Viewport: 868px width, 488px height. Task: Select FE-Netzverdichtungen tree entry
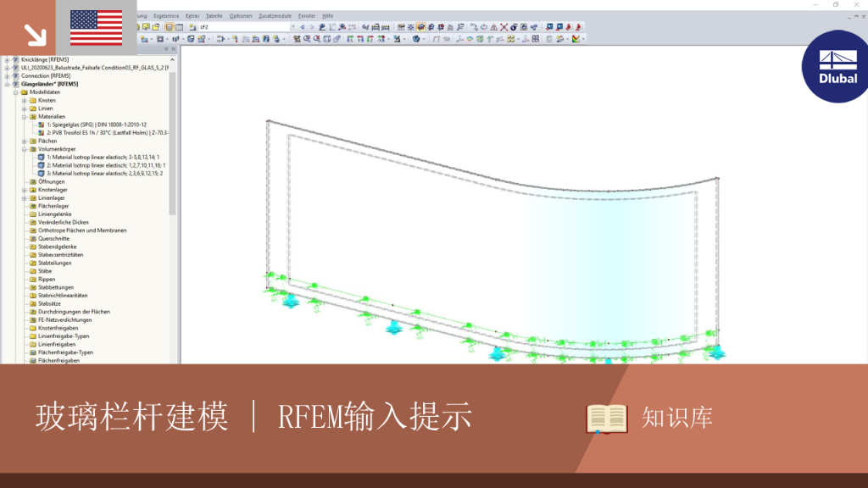point(64,319)
